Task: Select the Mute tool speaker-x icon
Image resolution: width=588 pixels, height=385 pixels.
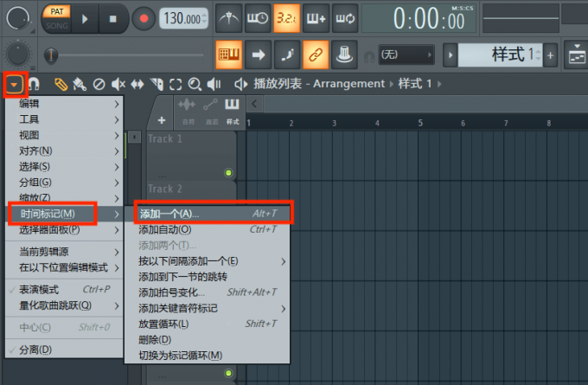Action: (x=118, y=84)
